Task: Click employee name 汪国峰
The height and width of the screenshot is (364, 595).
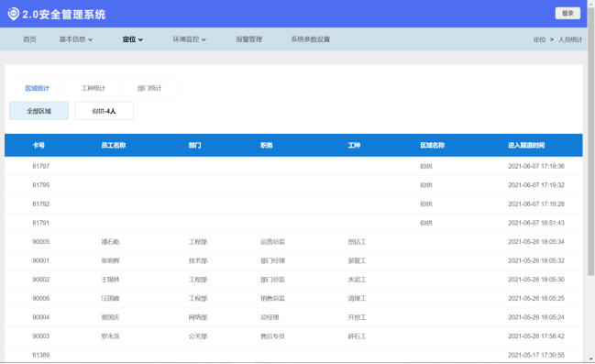Action: [110, 299]
